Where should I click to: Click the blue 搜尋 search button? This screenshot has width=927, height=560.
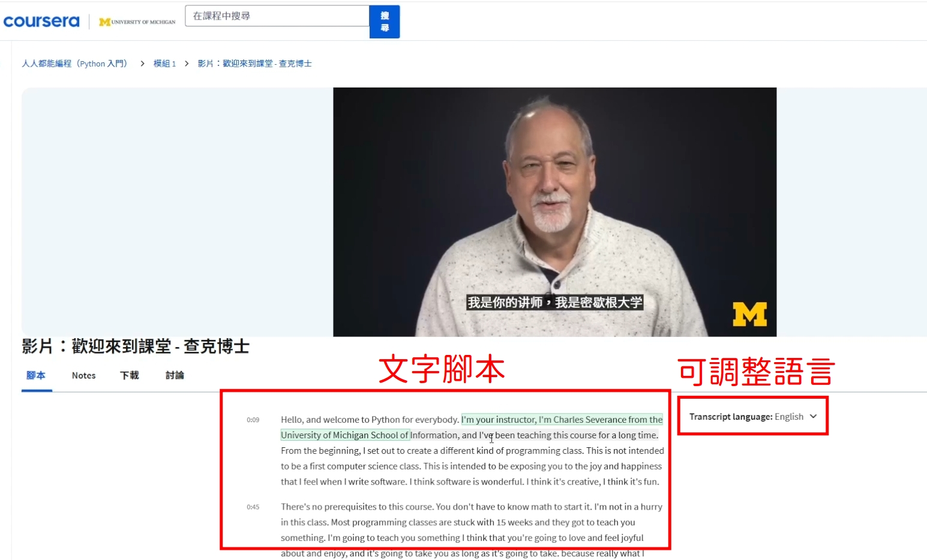click(x=385, y=22)
